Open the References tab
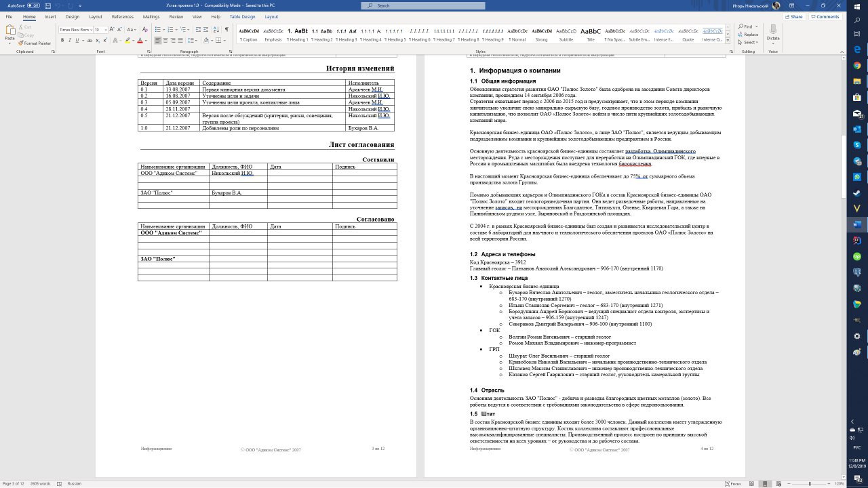 (x=123, y=16)
